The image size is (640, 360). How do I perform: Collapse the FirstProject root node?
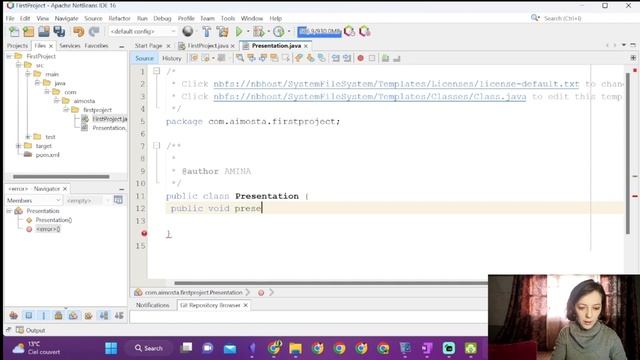(9, 56)
